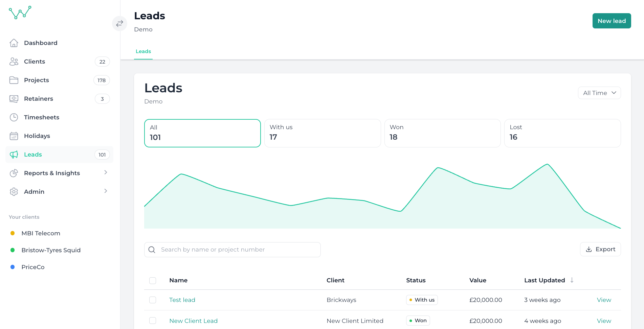Image resolution: width=644 pixels, height=329 pixels.
Task: Click the yellow dot beside MBI Telecom
Action: 13,233
